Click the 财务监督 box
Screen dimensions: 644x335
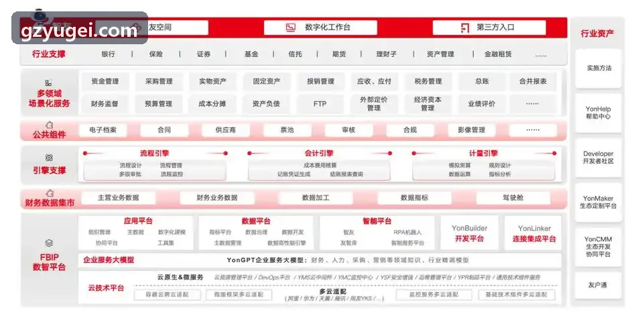tap(105, 104)
